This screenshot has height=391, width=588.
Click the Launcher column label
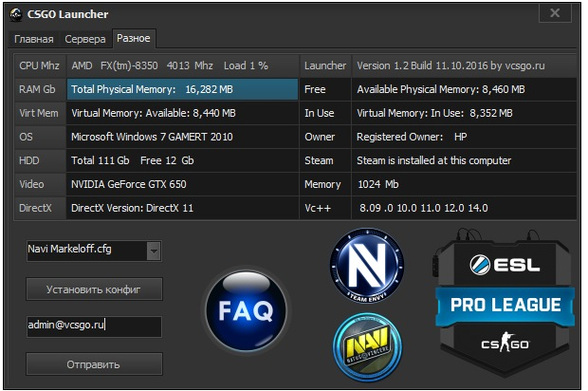coord(325,65)
